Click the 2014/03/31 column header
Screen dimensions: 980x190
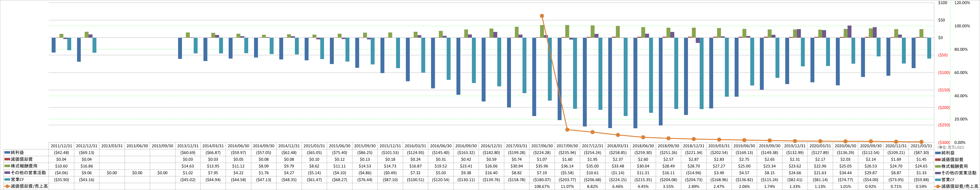pyautogui.click(x=213, y=146)
